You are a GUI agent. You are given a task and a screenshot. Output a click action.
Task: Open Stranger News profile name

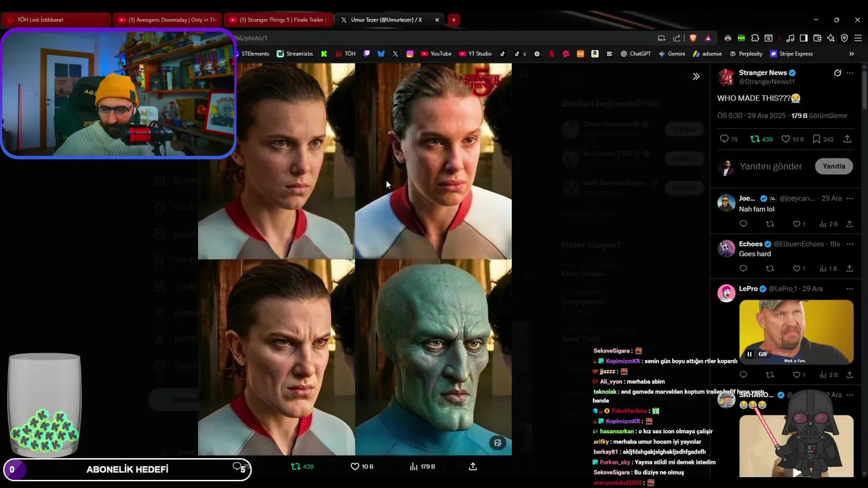(x=762, y=73)
